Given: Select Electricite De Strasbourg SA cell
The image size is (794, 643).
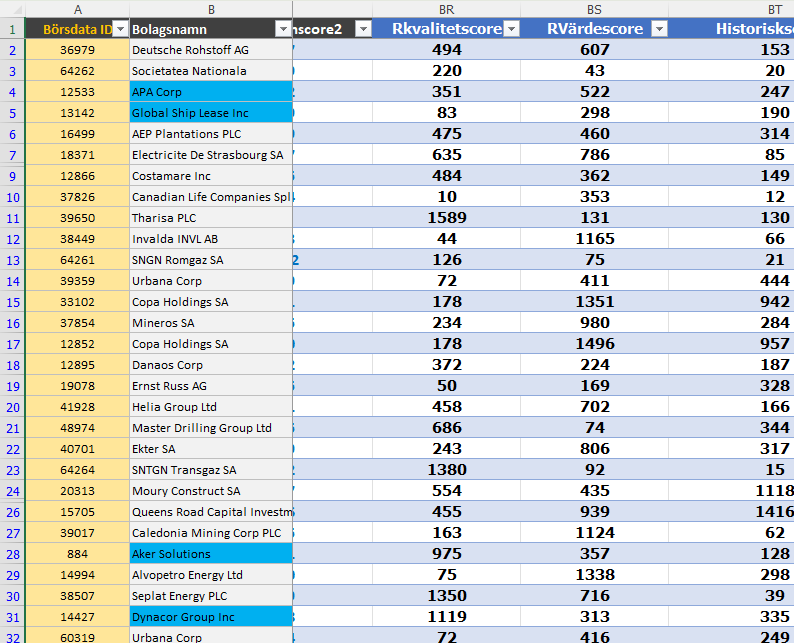Looking at the screenshot, I should click(x=211, y=155).
